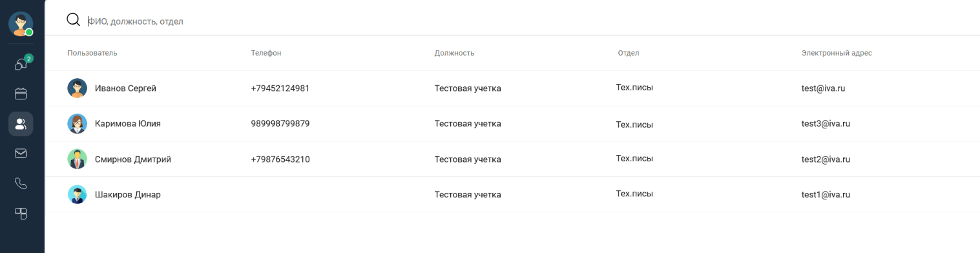Open Шакиров Динар avatar

coord(78,194)
